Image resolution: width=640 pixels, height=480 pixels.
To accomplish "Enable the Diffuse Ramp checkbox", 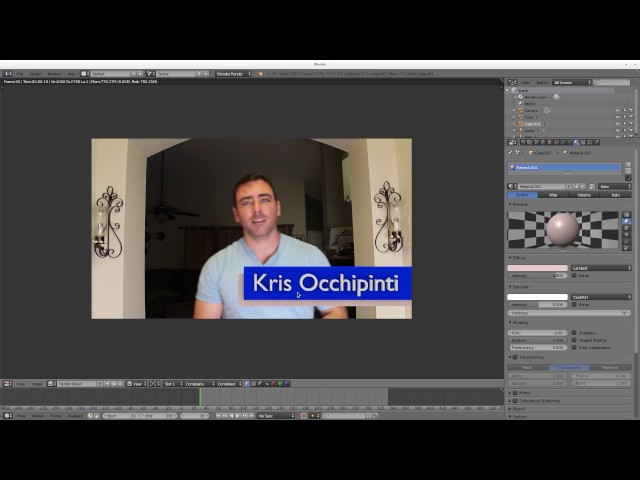I will (x=574, y=276).
